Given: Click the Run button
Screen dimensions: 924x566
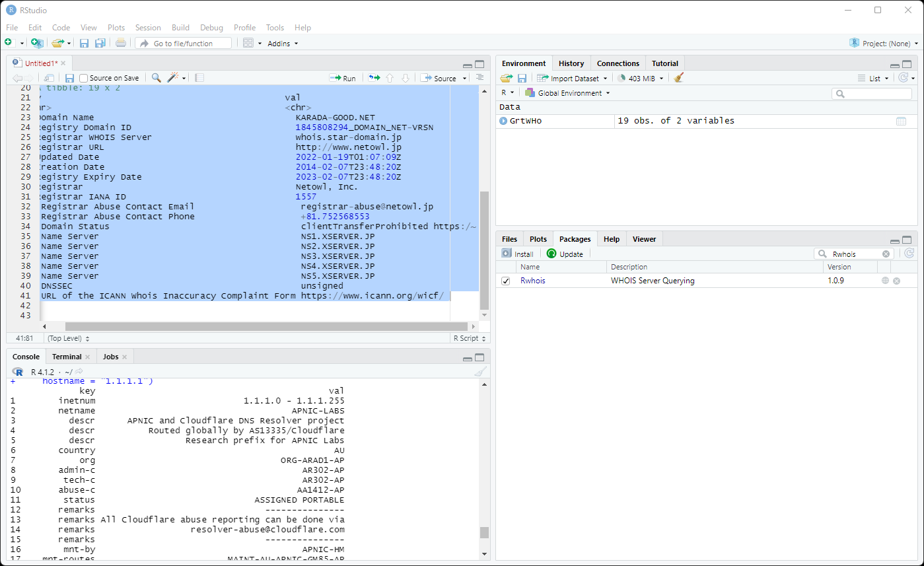Looking at the screenshot, I should click(343, 78).
